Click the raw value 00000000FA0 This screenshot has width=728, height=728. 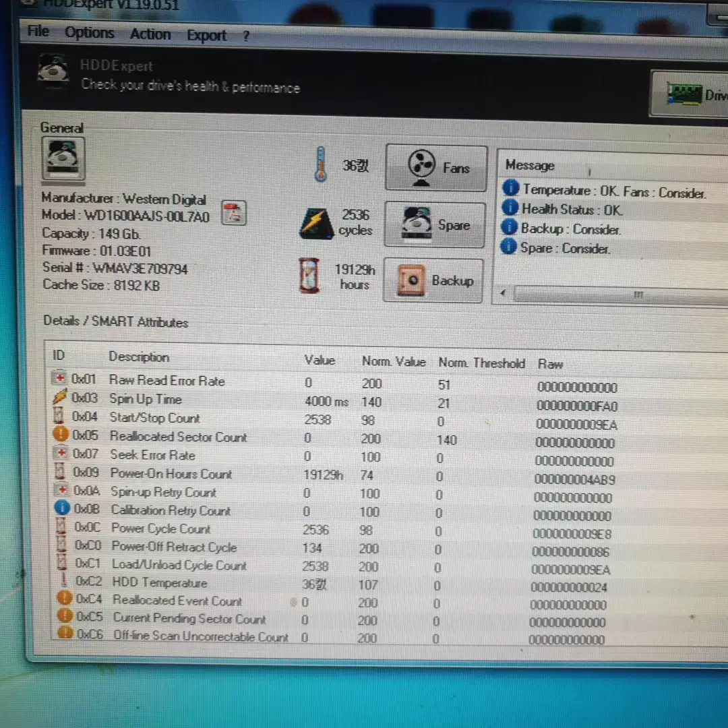[576, 406]
